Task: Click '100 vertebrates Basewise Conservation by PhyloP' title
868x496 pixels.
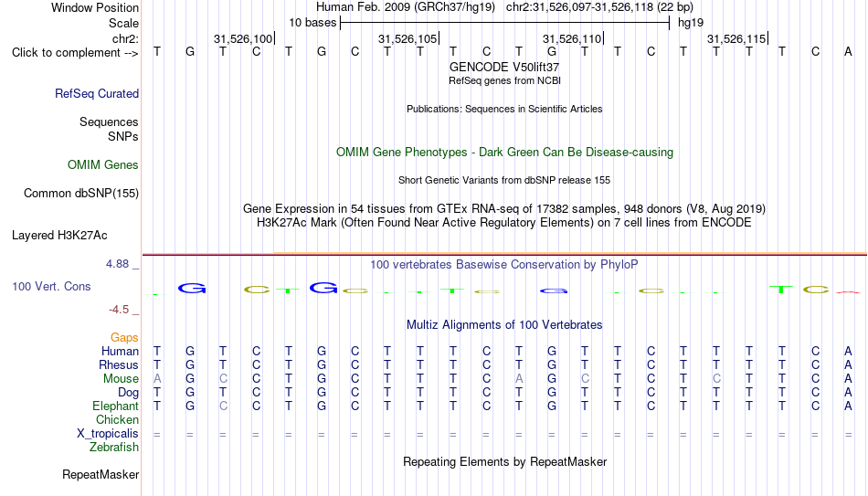Action: pos(504,265)
